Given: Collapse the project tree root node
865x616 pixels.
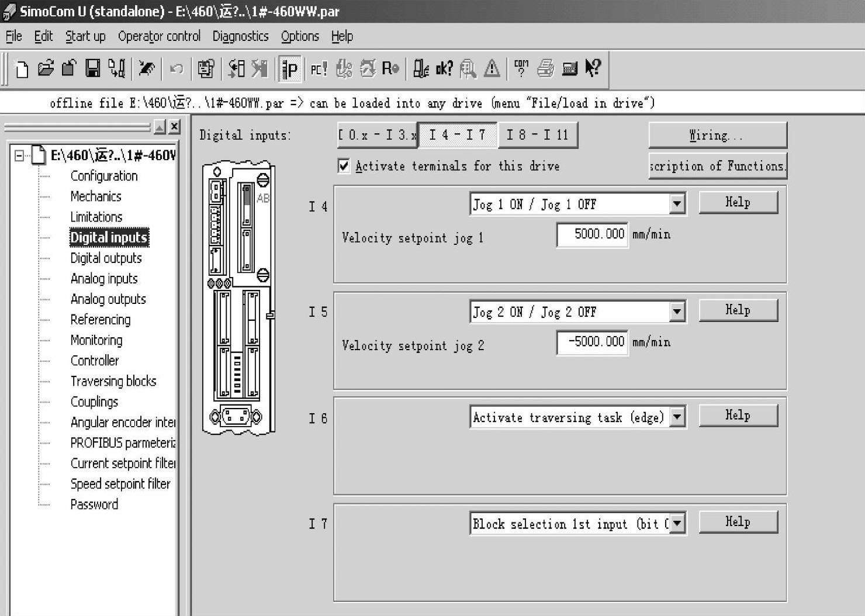Looking at the screenshot, I should tap(19, 155).
